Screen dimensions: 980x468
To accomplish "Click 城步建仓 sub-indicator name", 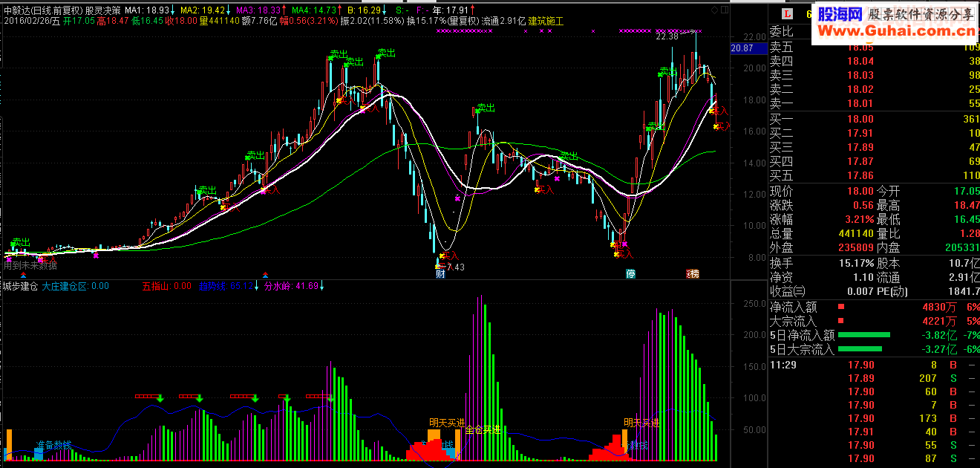I will click(20, 285).
